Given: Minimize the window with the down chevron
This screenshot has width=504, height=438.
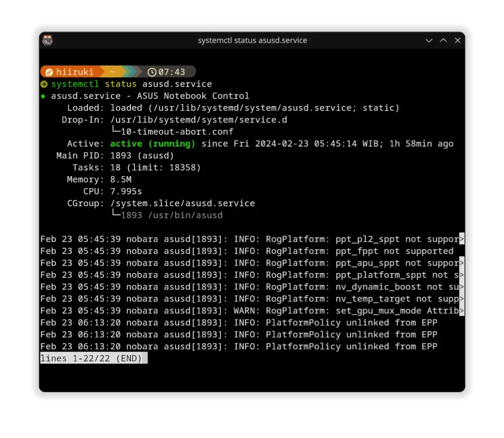Looking at the screenshot, I should [429, 41].
